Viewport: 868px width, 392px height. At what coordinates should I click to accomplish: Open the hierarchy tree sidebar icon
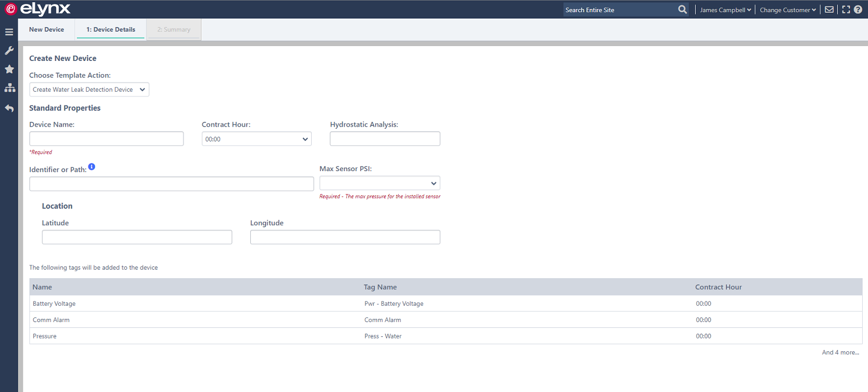(10, 88)
